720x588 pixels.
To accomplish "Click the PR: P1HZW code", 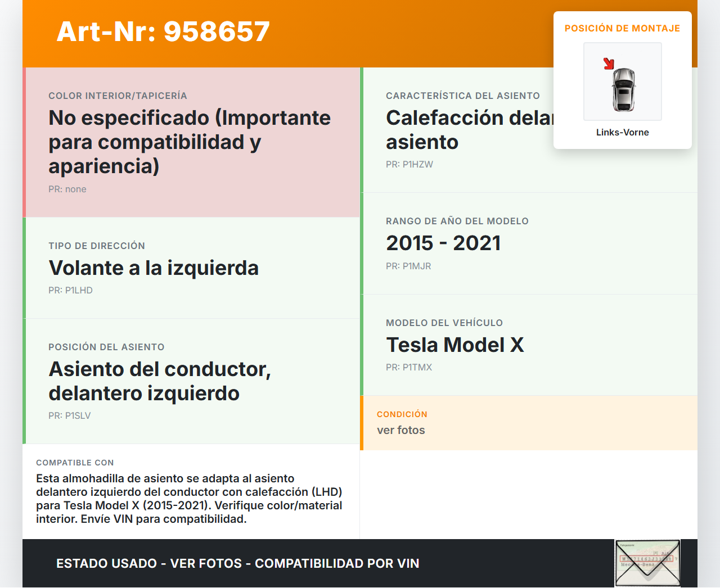I will (x=409, y=164).
